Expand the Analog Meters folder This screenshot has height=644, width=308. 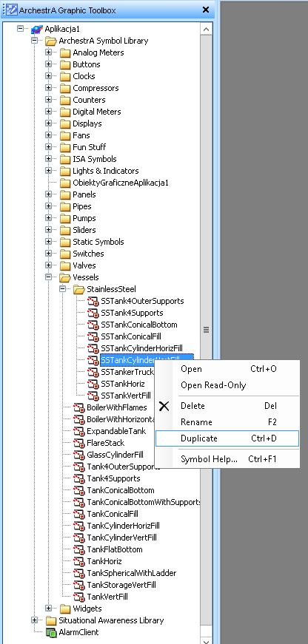coord(49,52)
